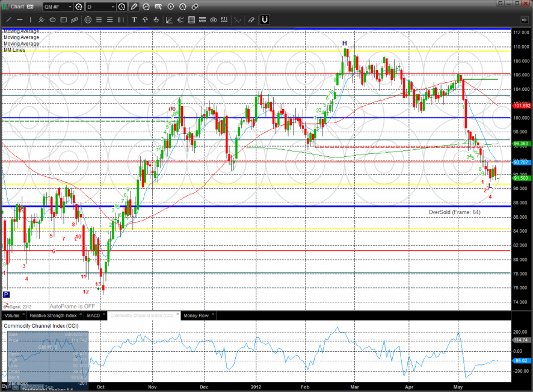The height and width of the screenshot is (392, 533).
Task: Click the 101.692 red price marker
Action: click(x=521, y=105)
